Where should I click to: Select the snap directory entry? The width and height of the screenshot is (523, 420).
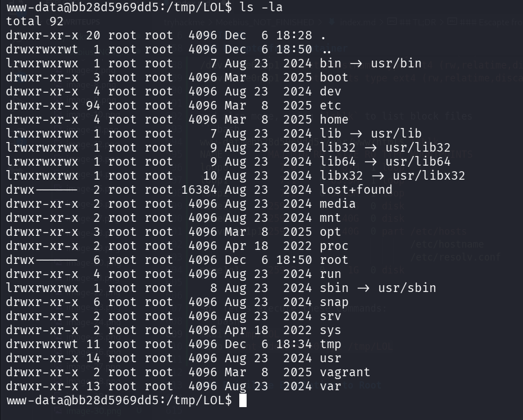(x=334, y=302)
